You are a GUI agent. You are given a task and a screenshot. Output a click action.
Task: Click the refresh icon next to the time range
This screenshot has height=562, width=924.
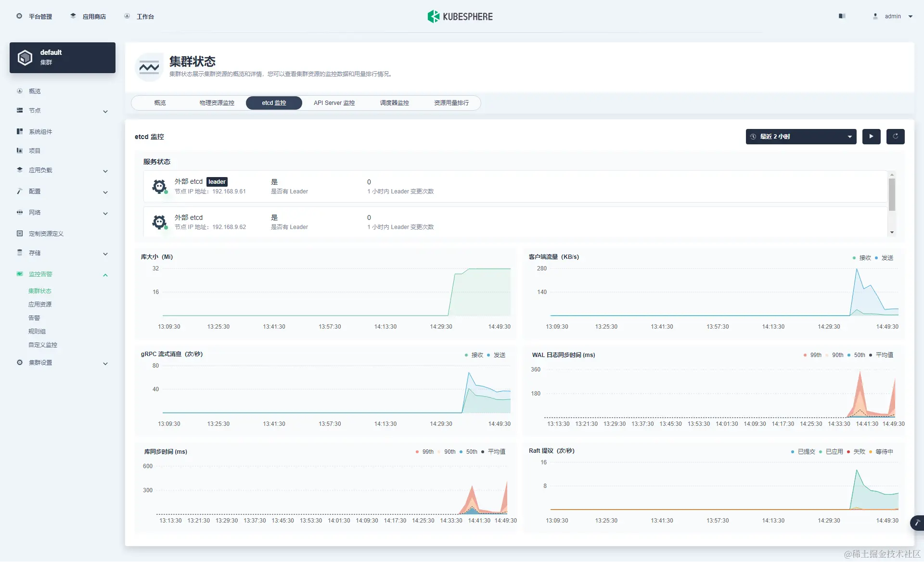pos(895,137)
